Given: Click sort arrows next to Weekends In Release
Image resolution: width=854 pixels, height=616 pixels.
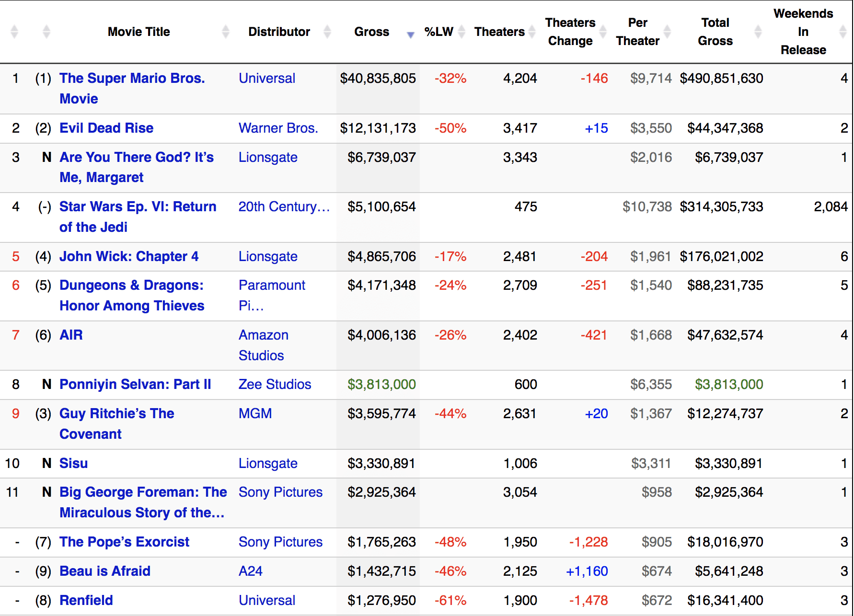Looking at the screenshot, I should coord(843,32).
